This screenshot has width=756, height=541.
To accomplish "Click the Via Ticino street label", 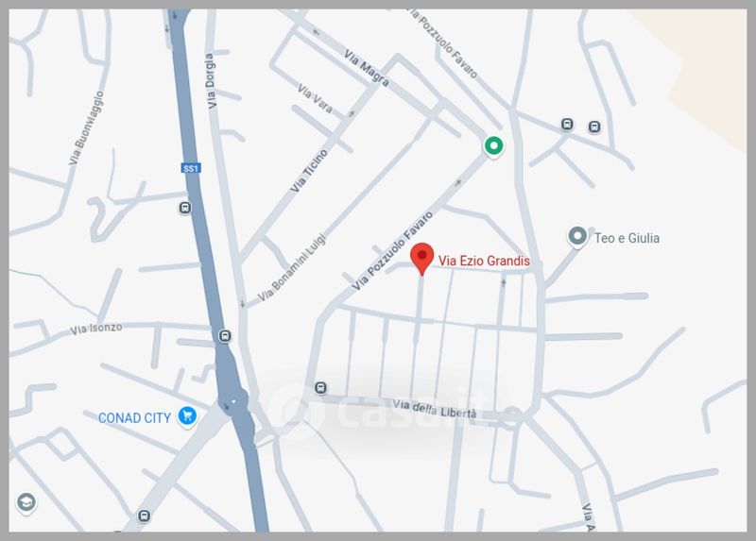I will (309, 171).
